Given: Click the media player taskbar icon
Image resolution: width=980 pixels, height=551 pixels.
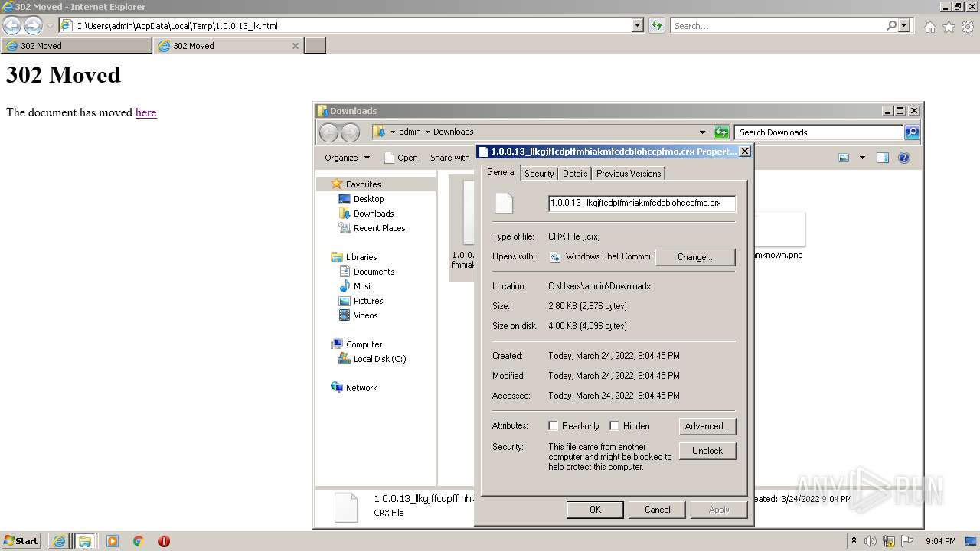Looking at the screenshot, I should (x=113, y=541).
